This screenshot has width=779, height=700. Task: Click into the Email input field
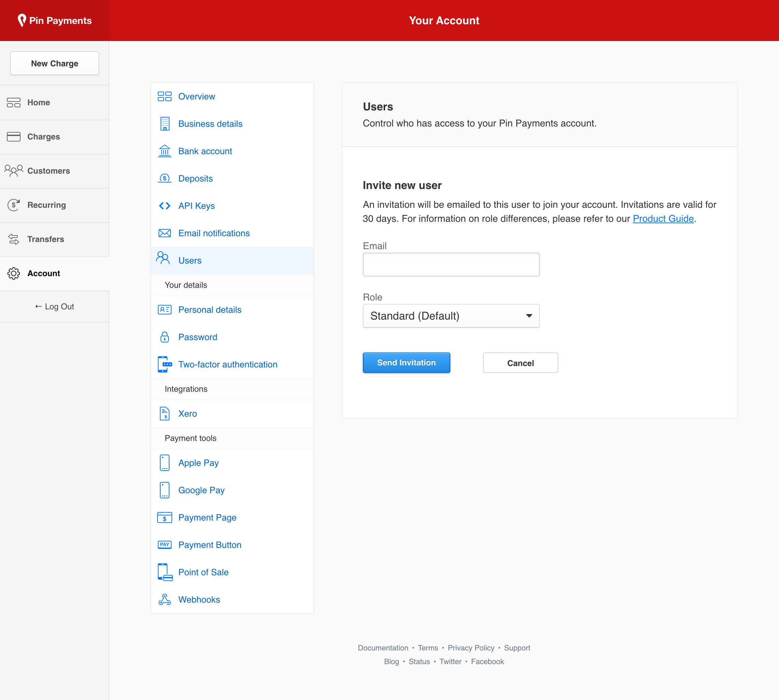click(x=451, y=265)
